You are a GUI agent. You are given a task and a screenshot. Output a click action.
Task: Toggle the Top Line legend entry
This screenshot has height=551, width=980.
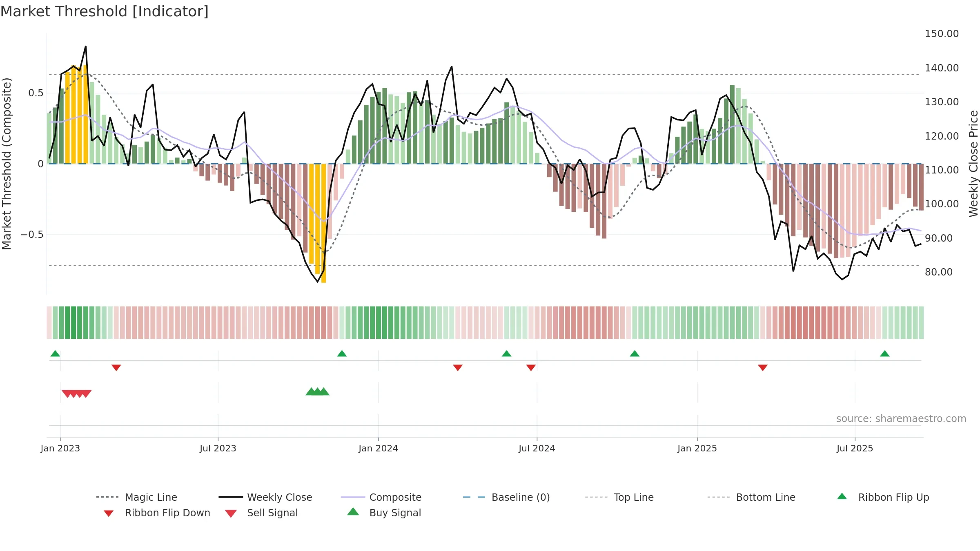tap(619, 497)
